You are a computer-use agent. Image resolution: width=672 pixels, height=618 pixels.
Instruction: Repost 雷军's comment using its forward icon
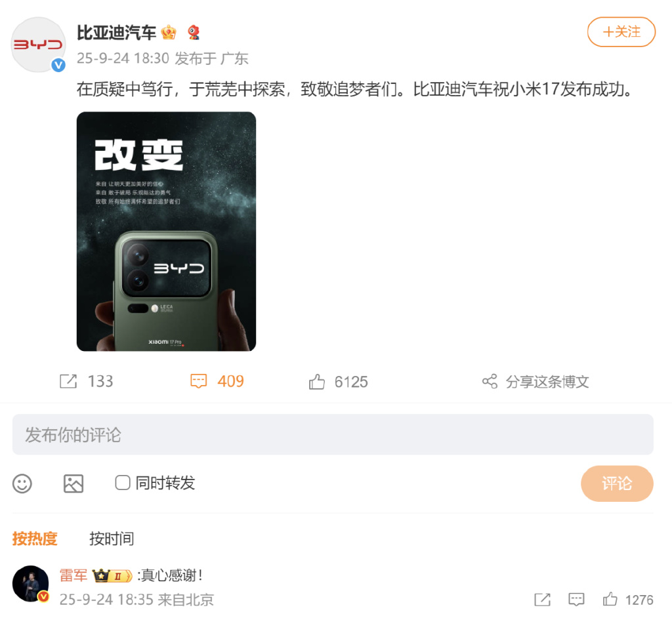542,599
